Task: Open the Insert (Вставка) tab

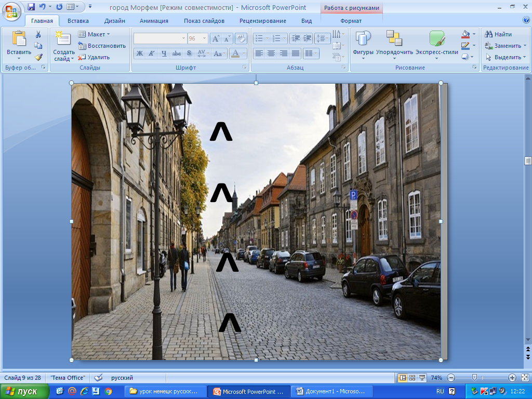Action: click(x=78, y=21)
